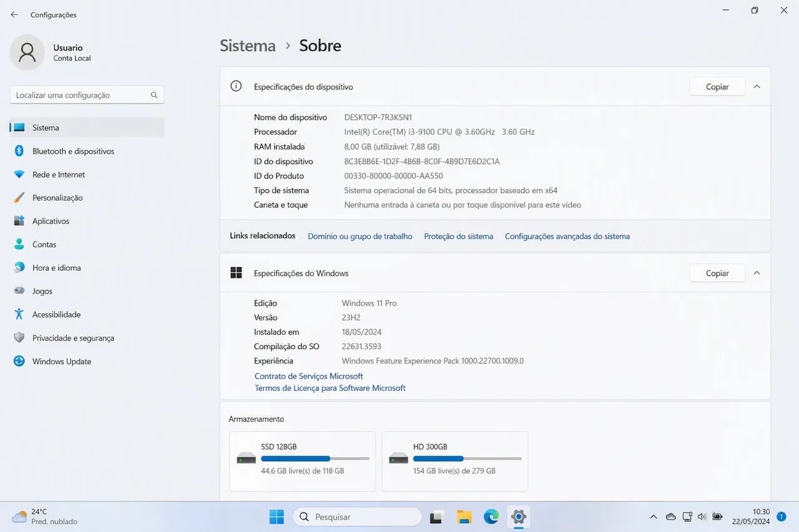Image resolution: width=799 pixels, height=532 pixels.
Task: Open Proteção do sistema link
Action: pyautogui.click(x=458, y=236)
